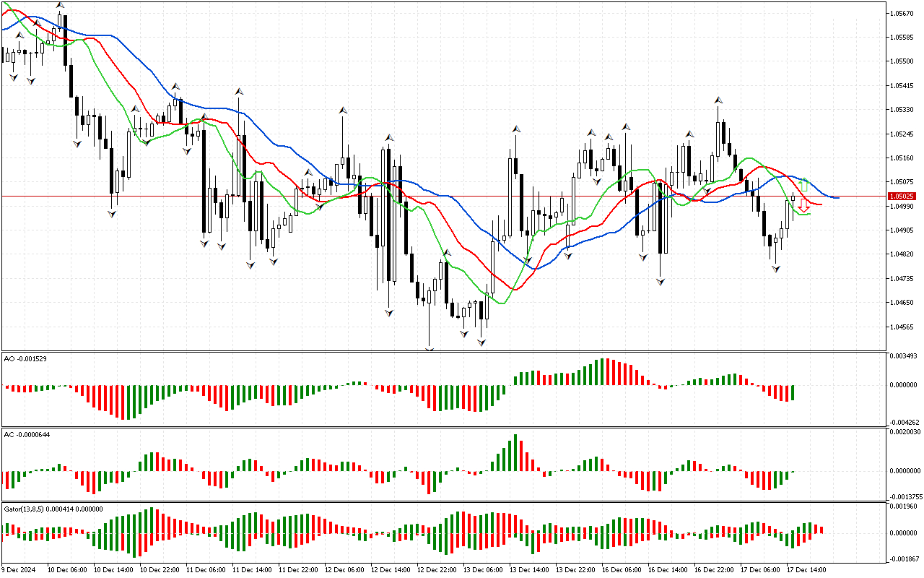Viewport: 924px width, 578px height.
Task: Click the red down arrow at the latest candles
Action: pos(803,204)
